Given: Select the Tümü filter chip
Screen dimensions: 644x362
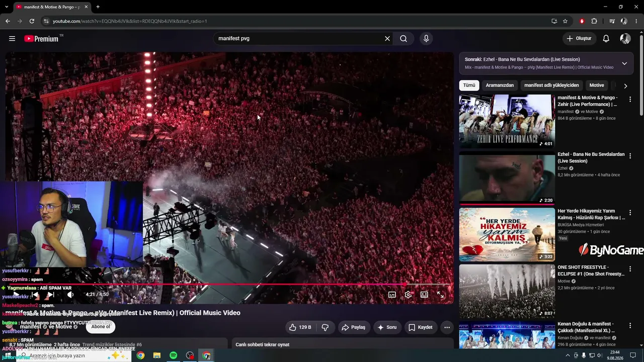Looking at the screenshot, I should (469, 85).
